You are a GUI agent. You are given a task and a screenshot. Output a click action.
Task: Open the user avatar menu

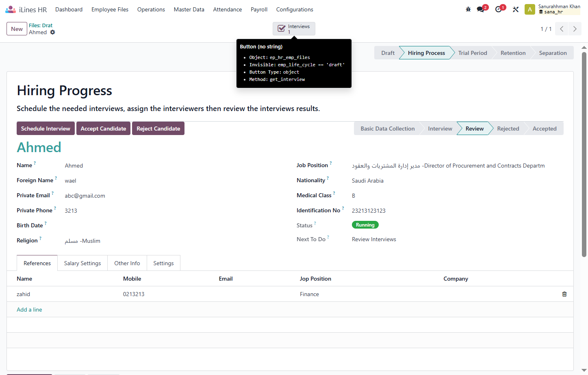click(530, 9)
